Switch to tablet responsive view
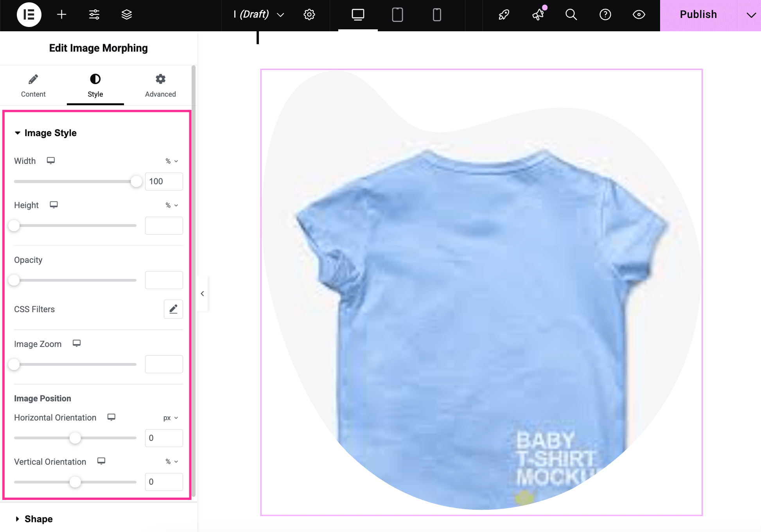The image size is (761, 532). [397, 15]
